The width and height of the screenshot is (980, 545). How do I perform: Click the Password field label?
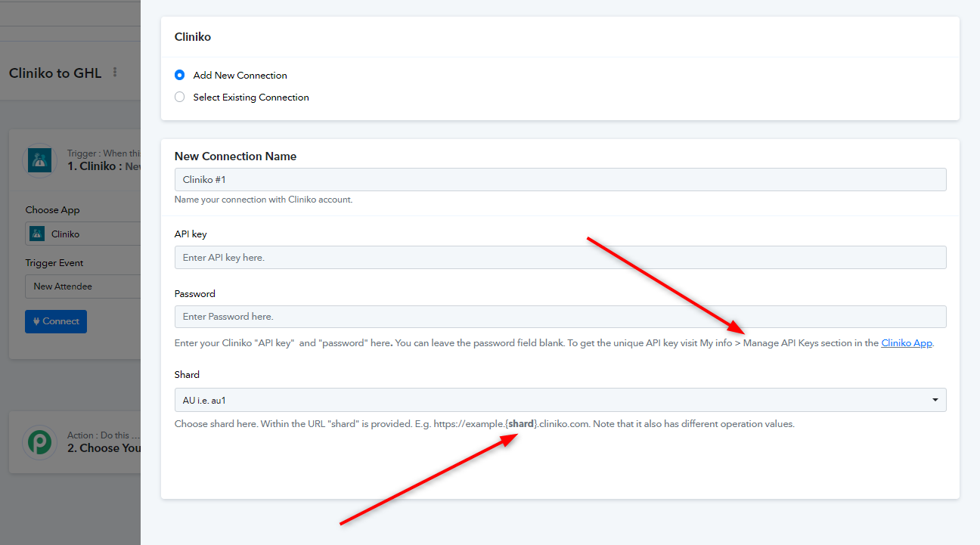(x=195, y=293)
